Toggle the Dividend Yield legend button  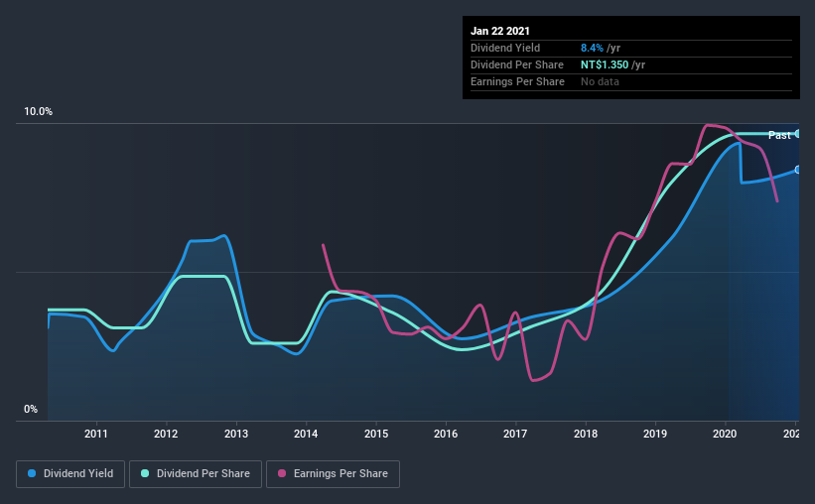(x=70, y=474)
